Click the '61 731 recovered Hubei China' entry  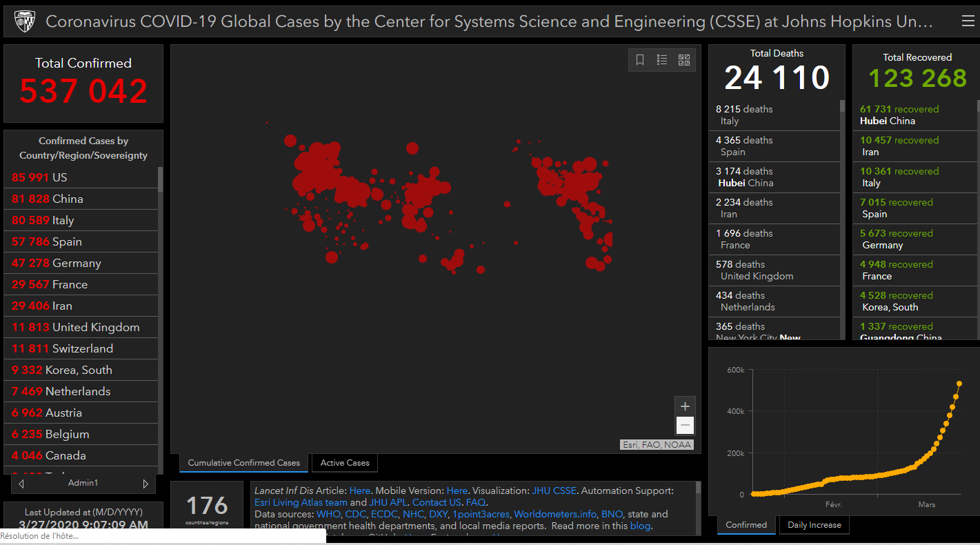pos(915,115)
